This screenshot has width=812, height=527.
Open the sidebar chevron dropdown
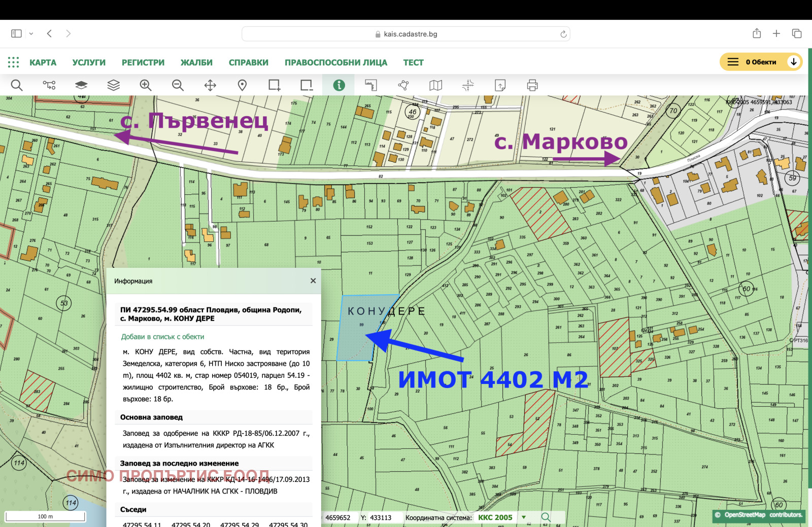click(32, 33)
